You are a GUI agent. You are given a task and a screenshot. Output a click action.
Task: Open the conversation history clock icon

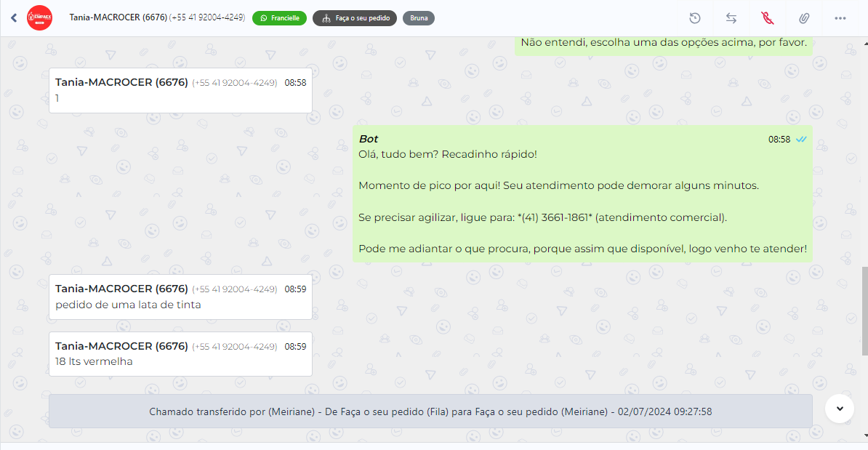695,18
